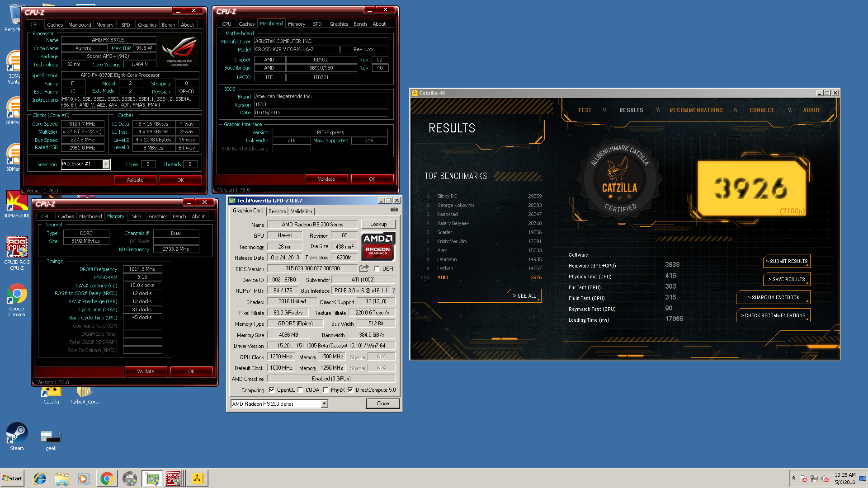Click the AMD Radeon Graphics logo in GPU-Z
868x488 pixels.
378,246
